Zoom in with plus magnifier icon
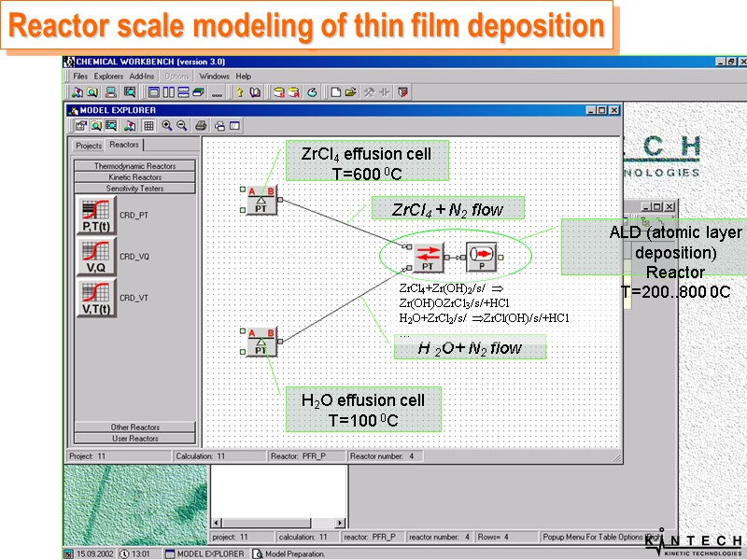 167,126
